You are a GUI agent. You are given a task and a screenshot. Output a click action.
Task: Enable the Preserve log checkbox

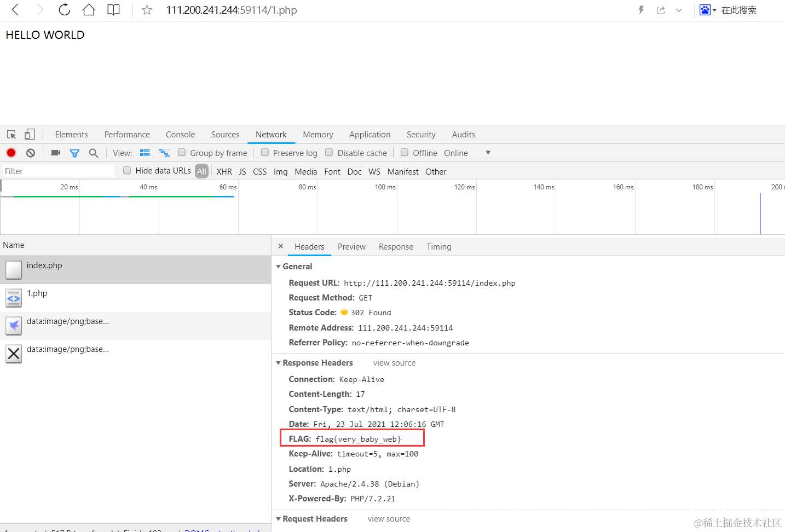pos(265,152)
